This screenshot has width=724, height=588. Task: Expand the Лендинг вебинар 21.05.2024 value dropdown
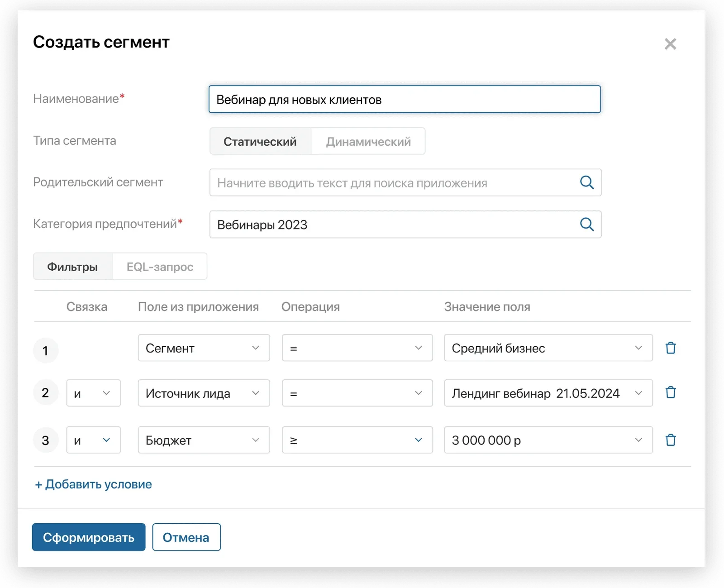tap(548, 393)
